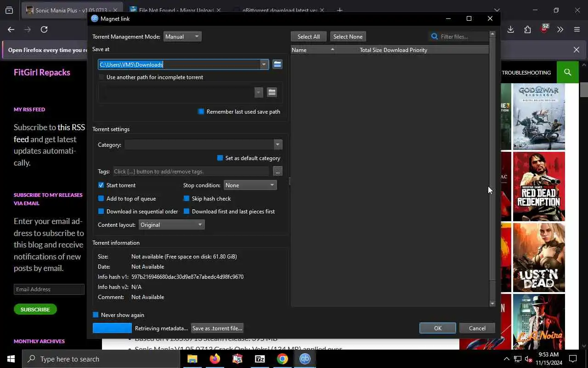Open the tags editor ellipsis button
Viewport: 588px width, 368px height.
(x=277, y=171)
